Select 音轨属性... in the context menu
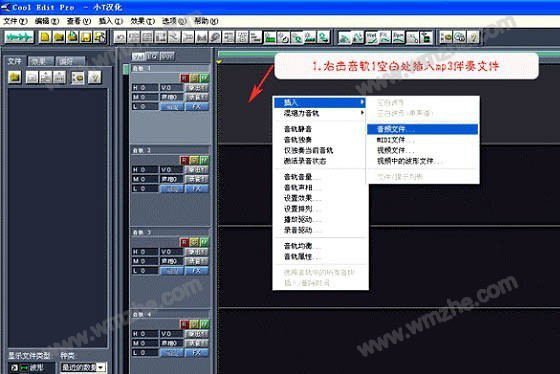This screenshot has height=374, width=560. point(320,256)
